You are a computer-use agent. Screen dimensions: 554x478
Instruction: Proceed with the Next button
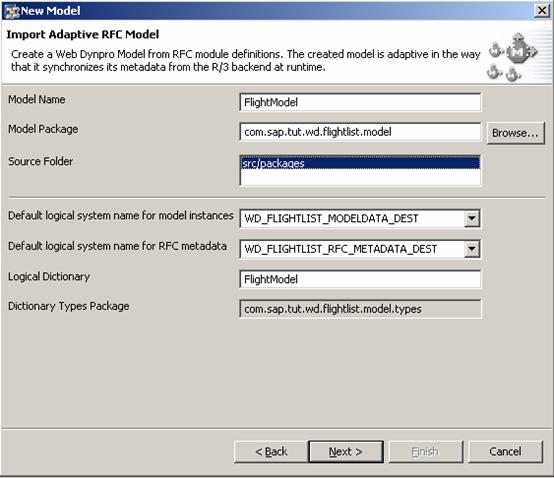(x=346, y=452)
